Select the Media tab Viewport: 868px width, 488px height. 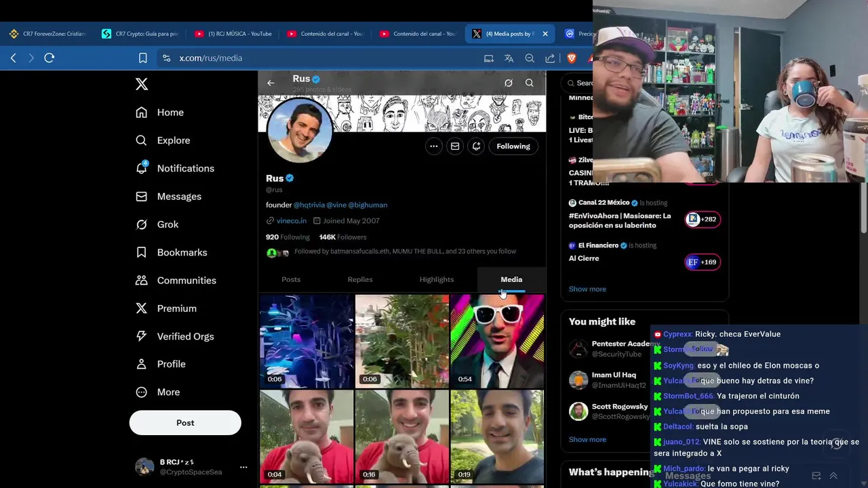coord(511,279)
